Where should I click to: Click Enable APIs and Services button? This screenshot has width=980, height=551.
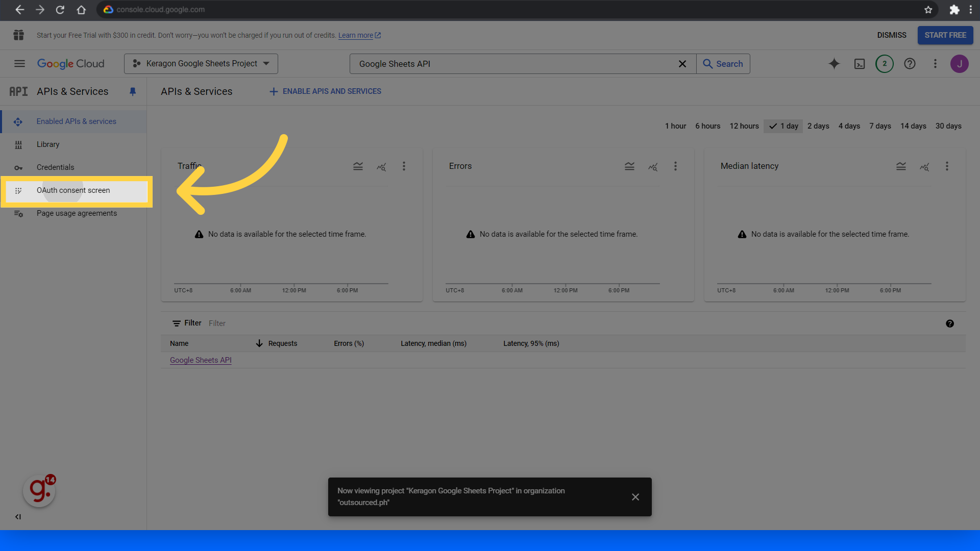click(x=326, y=91)
